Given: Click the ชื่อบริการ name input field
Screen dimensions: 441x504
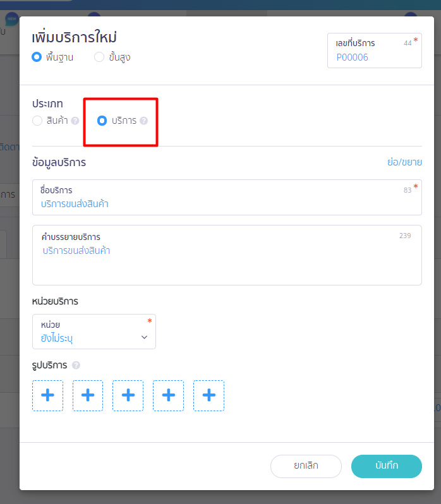Looking at the screenshot, I should tap(227, 197).
